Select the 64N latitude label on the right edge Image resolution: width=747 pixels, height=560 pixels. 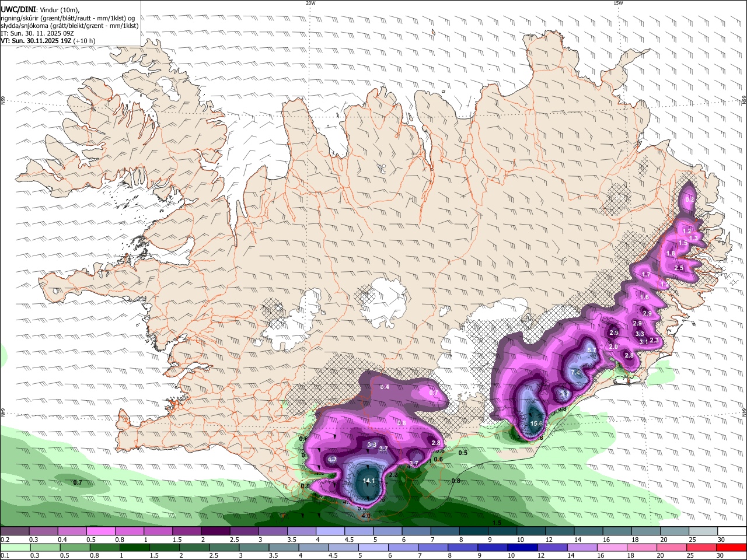744,412
